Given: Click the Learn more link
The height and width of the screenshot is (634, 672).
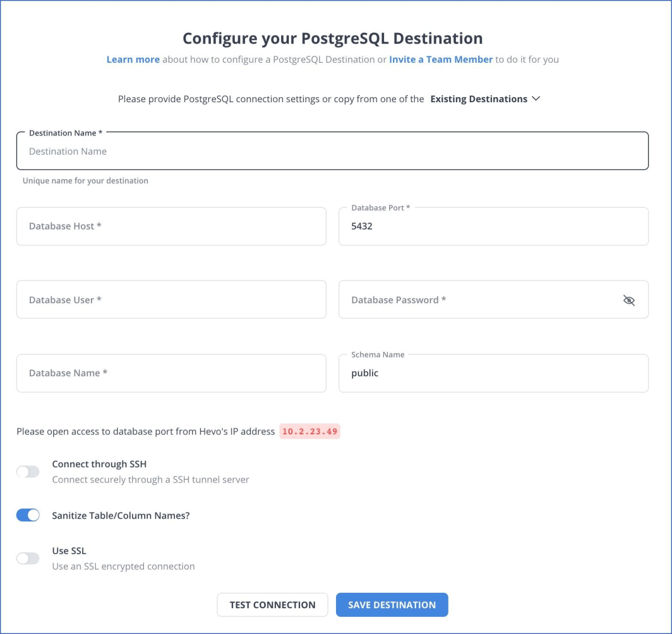Looking at the screenshot, I should (x=133, y=59).
